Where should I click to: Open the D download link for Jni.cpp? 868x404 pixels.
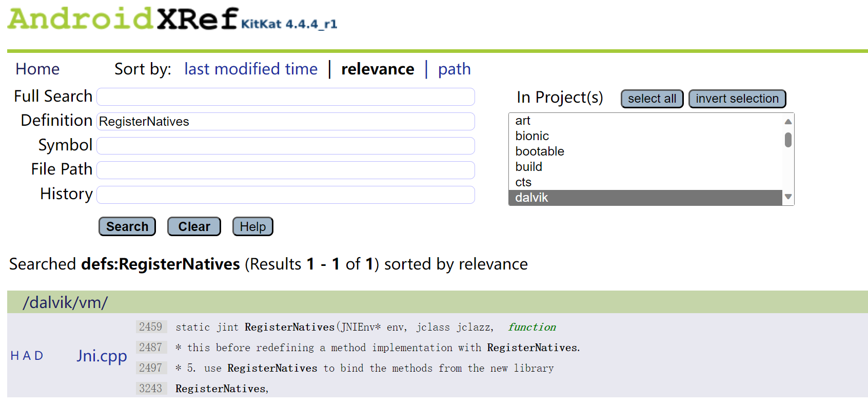point(39,356)
